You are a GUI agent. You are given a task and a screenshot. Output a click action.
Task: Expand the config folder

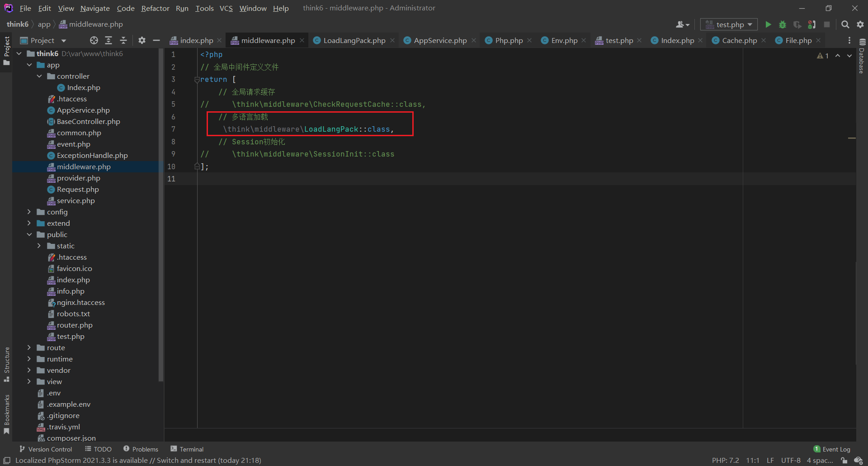tap(29, 212)
